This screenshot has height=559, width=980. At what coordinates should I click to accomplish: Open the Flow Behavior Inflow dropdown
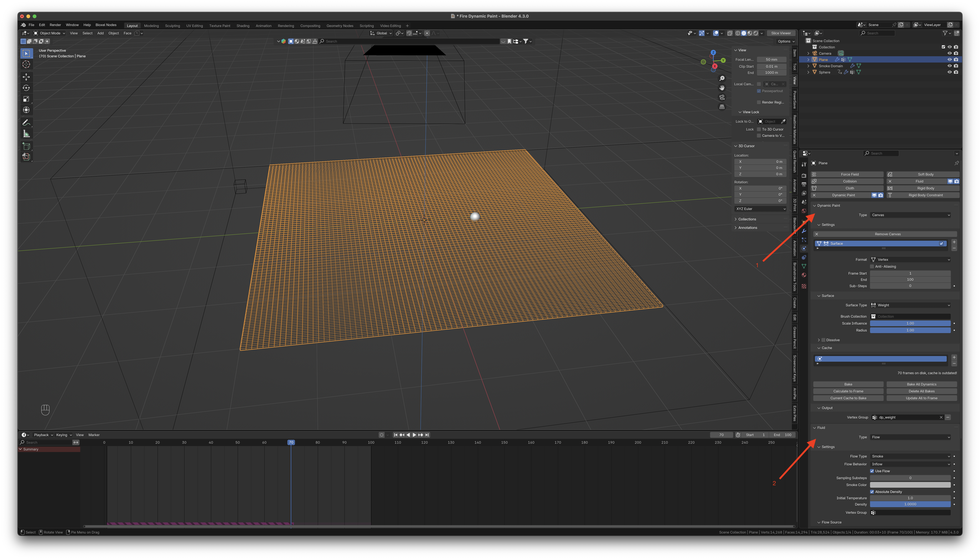(x=910, y=464)
